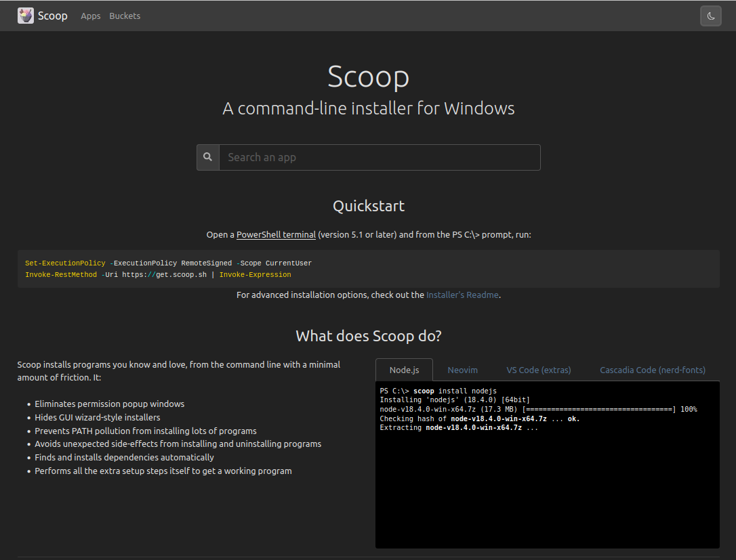Image resolution: width=736 pixels, height=560 pixels.
Task: Open the PowerShell terminal link
Action: 276,234
